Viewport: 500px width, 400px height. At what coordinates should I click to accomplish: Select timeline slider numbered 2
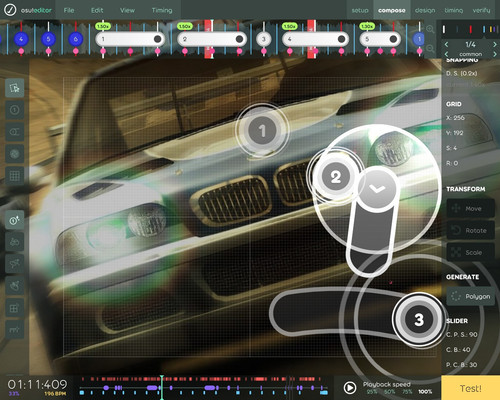212,39
